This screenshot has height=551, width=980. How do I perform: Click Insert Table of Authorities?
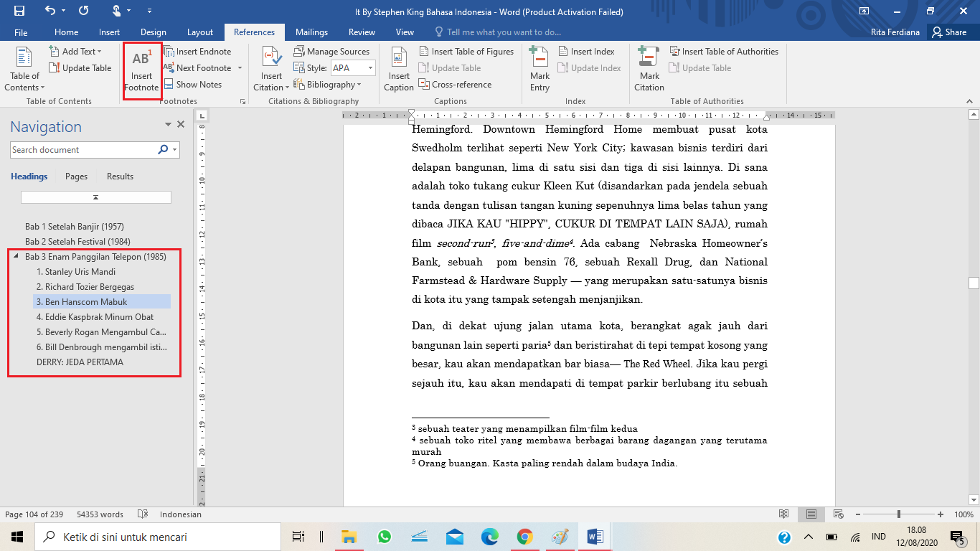[x=724, y=52]
